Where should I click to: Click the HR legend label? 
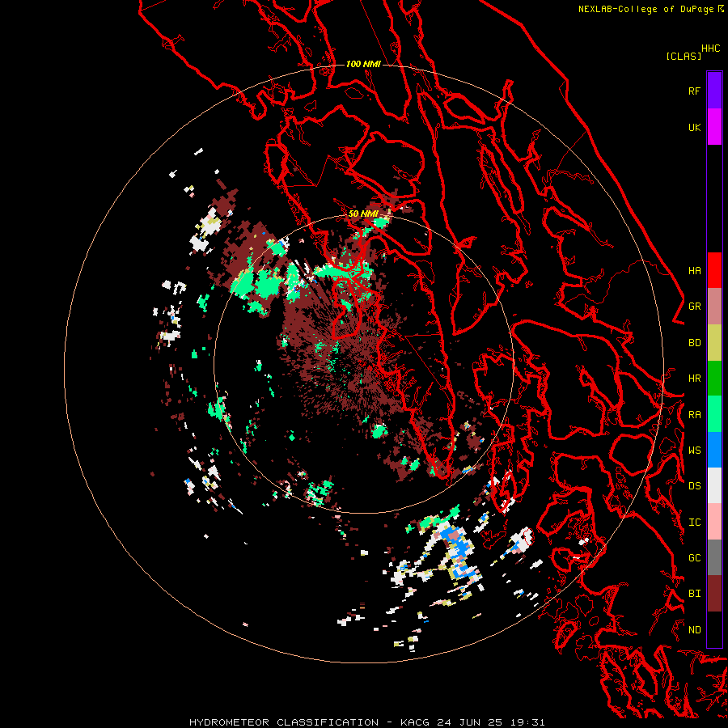(694, 379)
